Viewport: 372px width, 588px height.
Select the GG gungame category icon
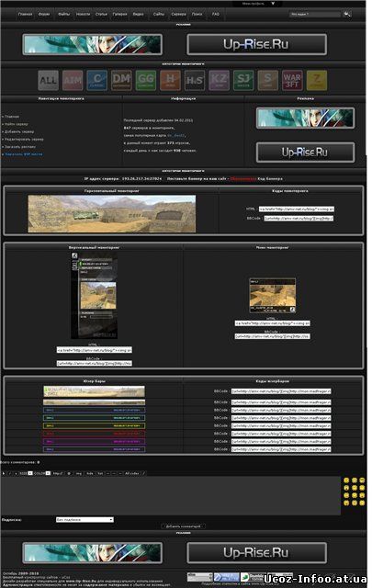(x=146, y=80)
